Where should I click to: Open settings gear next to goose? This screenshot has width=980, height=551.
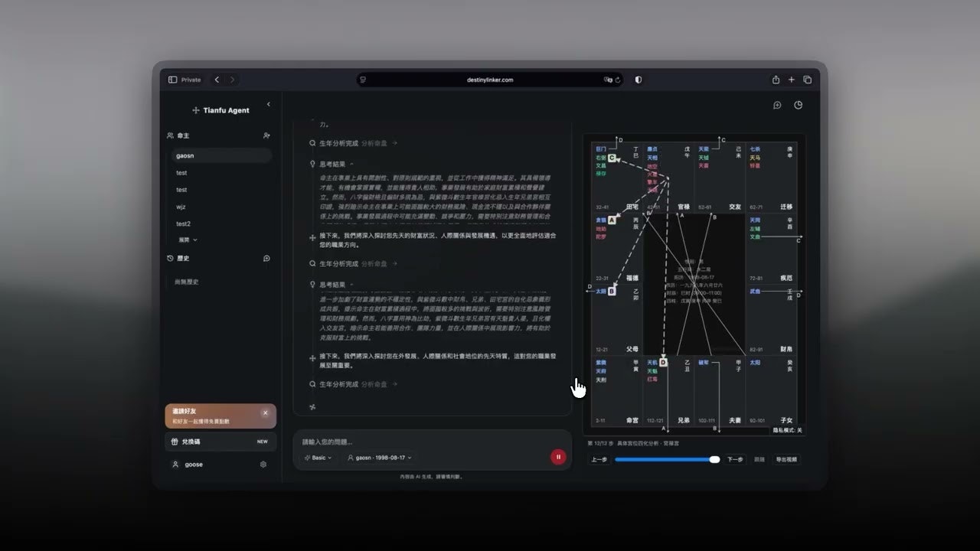pyautogui.click(x=263, y=465)
